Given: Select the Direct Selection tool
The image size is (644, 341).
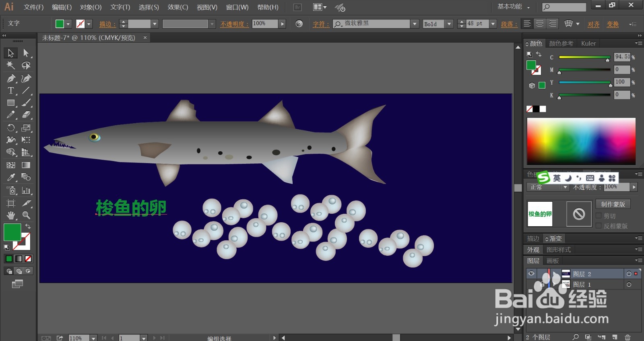Looking at the screenshot, I should [x=26, y=53].
